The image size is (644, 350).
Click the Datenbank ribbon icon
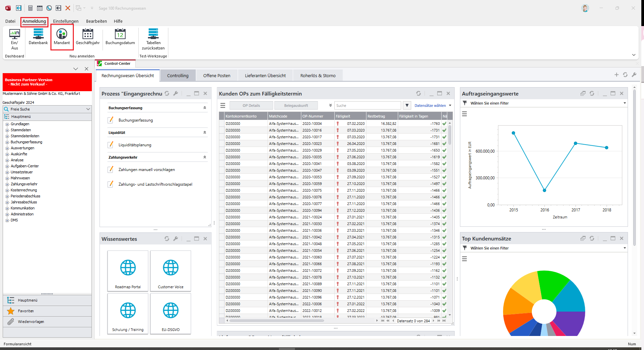(x=38, y=34)
